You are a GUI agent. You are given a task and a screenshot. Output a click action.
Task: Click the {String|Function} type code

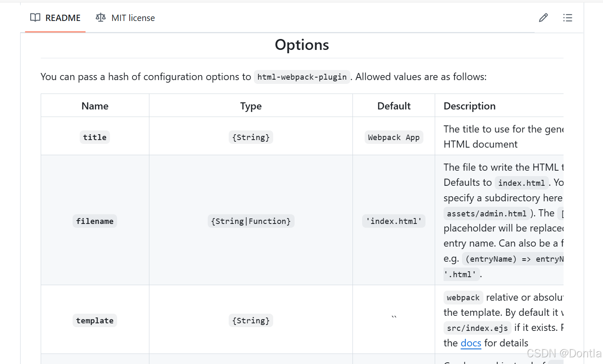tap(251, 221)
